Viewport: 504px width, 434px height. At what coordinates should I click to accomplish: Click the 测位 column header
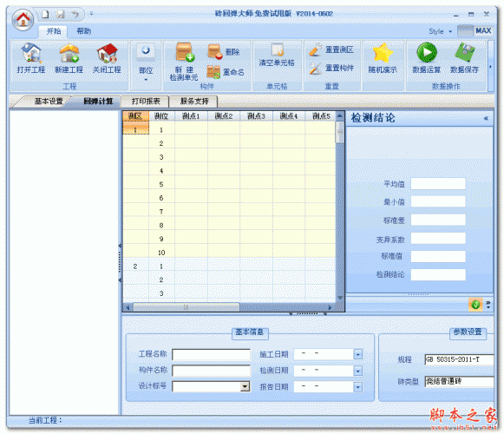(161, 116)
